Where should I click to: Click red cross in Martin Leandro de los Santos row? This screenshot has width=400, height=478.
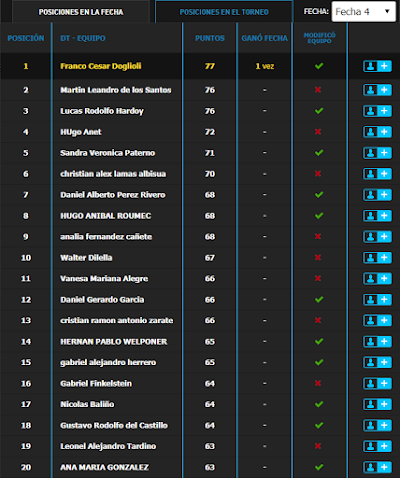tap(318, 90)
